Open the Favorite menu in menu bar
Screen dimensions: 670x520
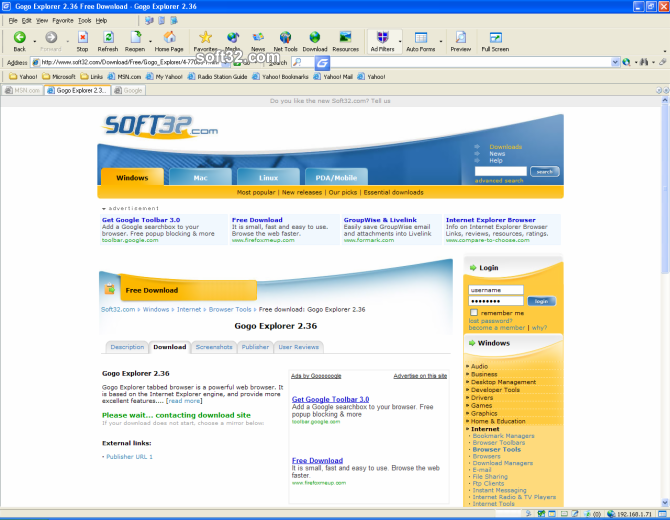pyautogui.click(x=62, y=20)
